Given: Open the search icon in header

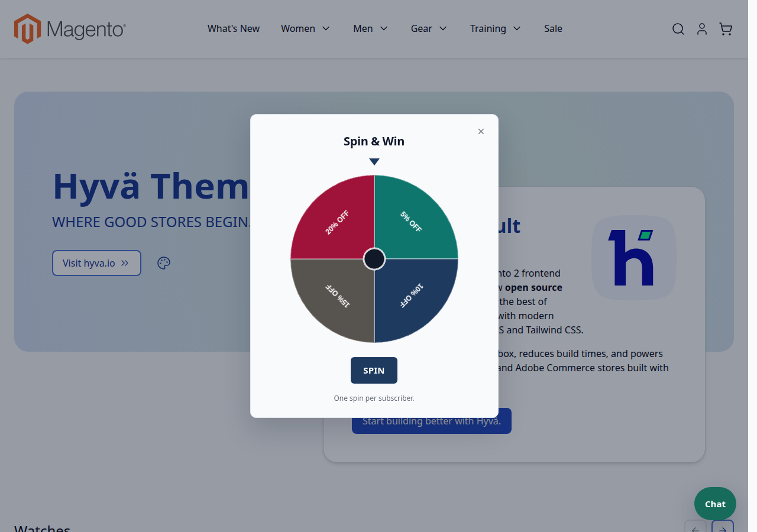Looking at the screenshot, I should pyautogui.click(x=678, y=29).
